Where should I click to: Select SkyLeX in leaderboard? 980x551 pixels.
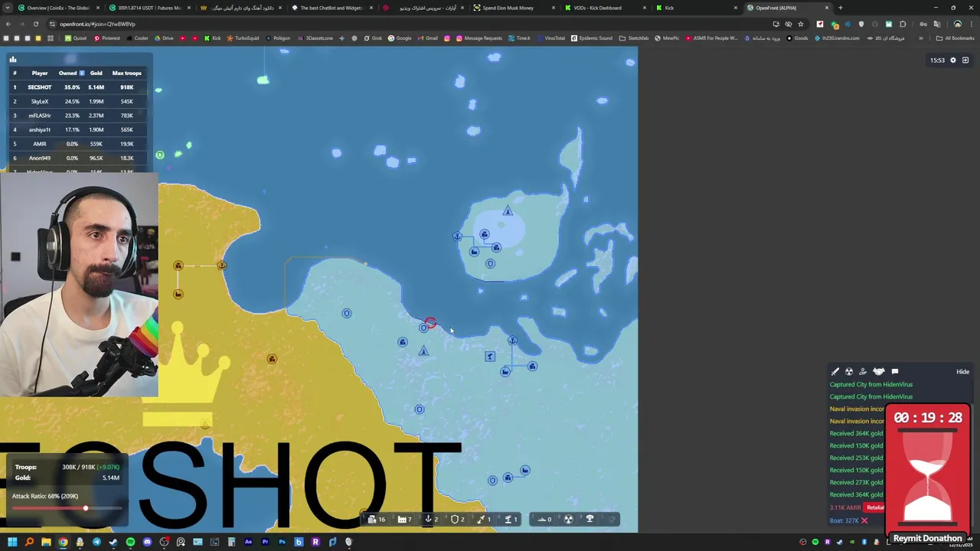tap(40, 102)
